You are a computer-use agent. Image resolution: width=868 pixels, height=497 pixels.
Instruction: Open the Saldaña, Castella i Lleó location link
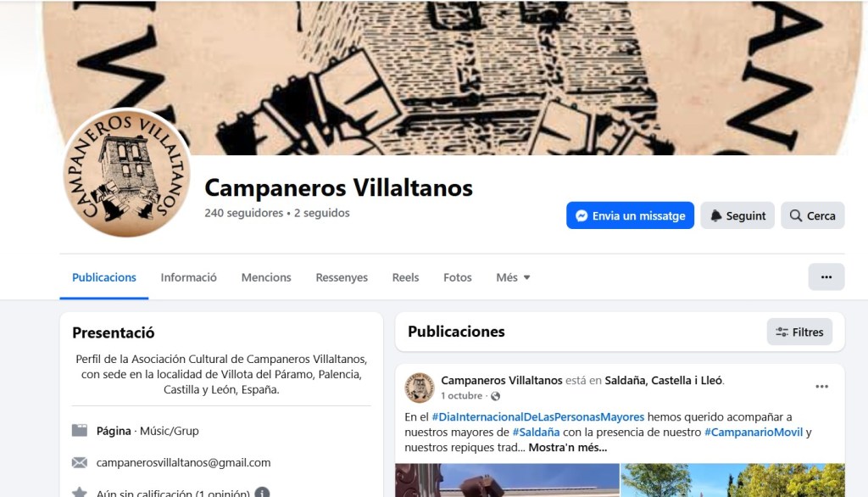[663, 381]
